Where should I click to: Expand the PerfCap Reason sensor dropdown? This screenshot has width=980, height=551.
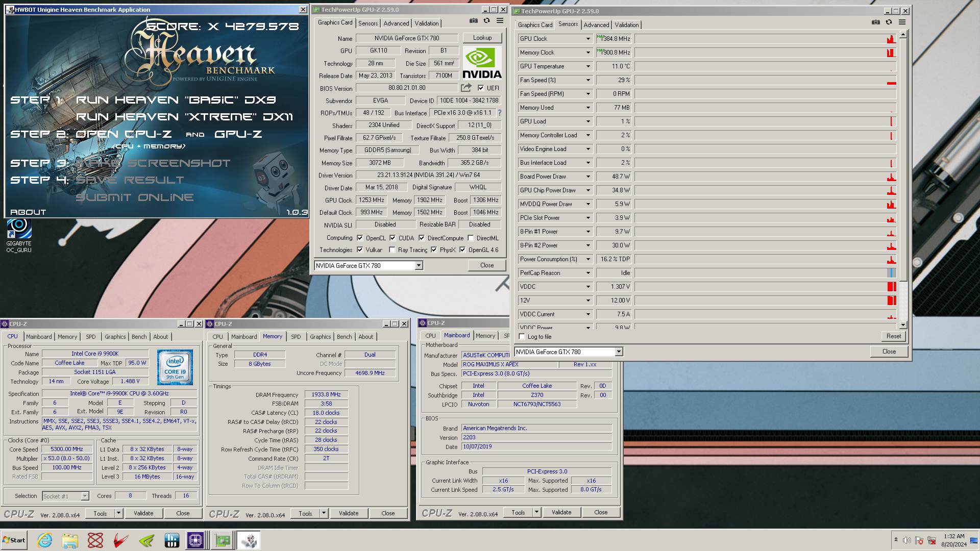coord(587,273)
